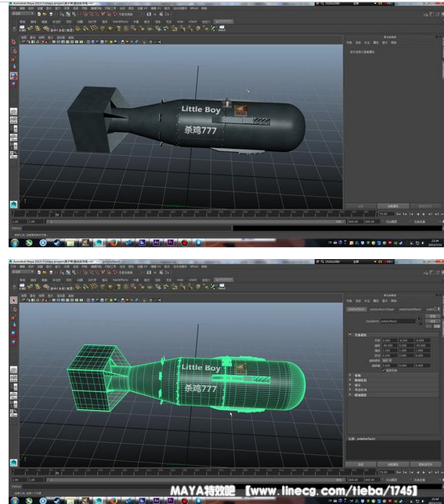This screenshot has width=444, height=504.
Task: Click the Presets button in lower Attribute Editor
Action: [433, 321]
